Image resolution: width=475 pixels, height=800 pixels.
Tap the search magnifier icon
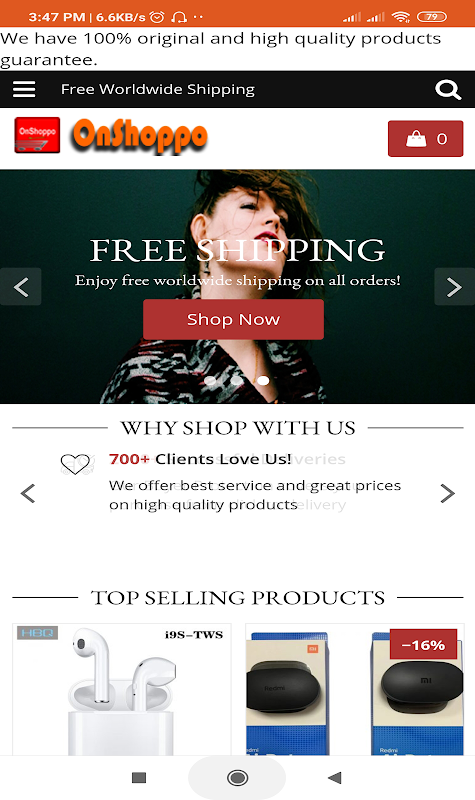click(448, 90)
